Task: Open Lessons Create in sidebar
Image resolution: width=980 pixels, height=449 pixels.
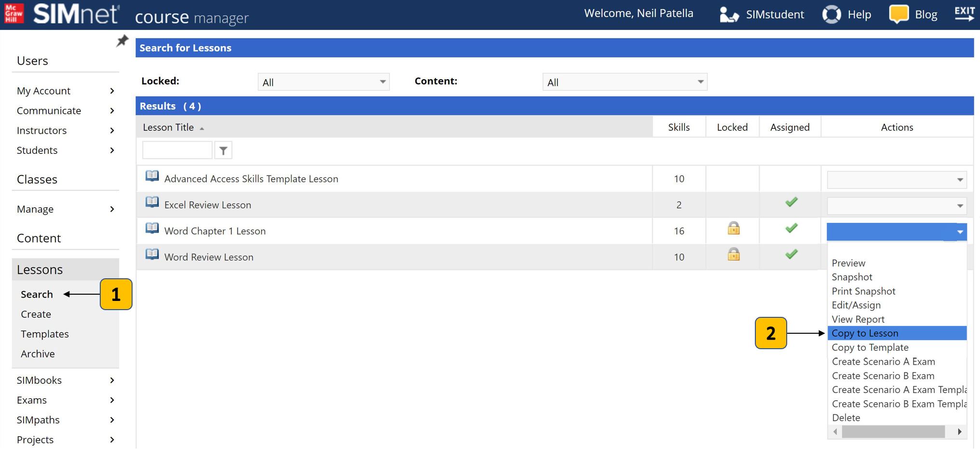Action: (x=36, y=314)
